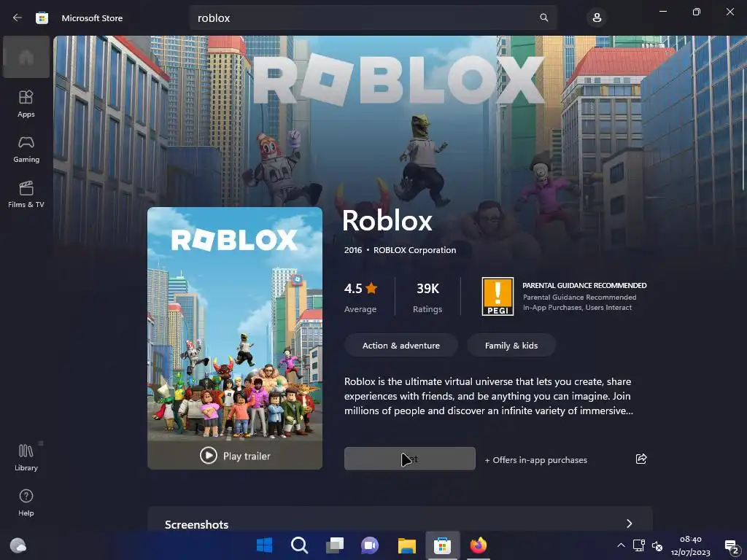Click the Offers in-app purchases text

pyautogui.click(x=536, y=460)
